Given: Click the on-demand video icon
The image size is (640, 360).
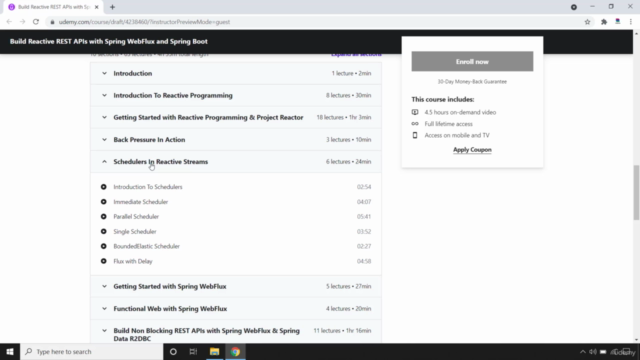Looking at the screenshot, I should pos(415,112).
